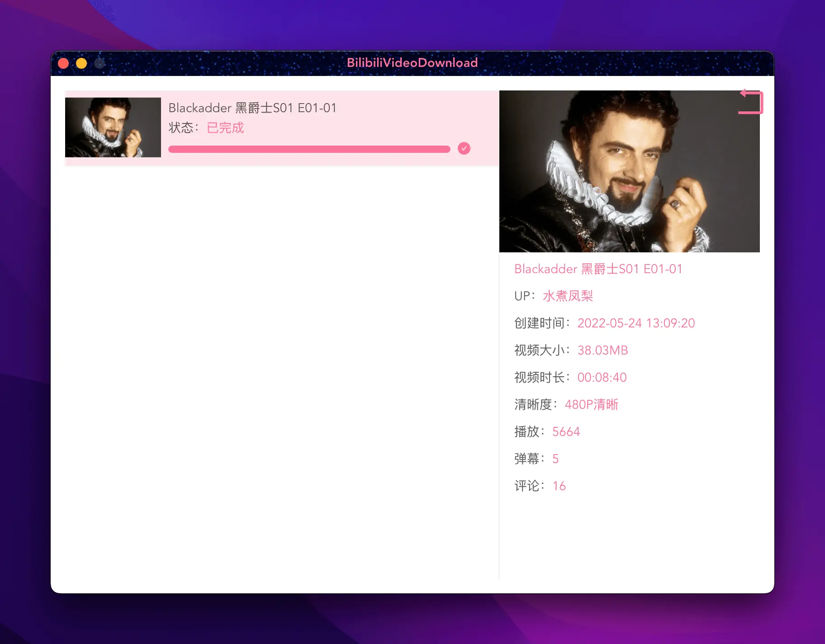Click the 已完成 status text
This screenshot has width=825, height=644.
tap(225, 128)
